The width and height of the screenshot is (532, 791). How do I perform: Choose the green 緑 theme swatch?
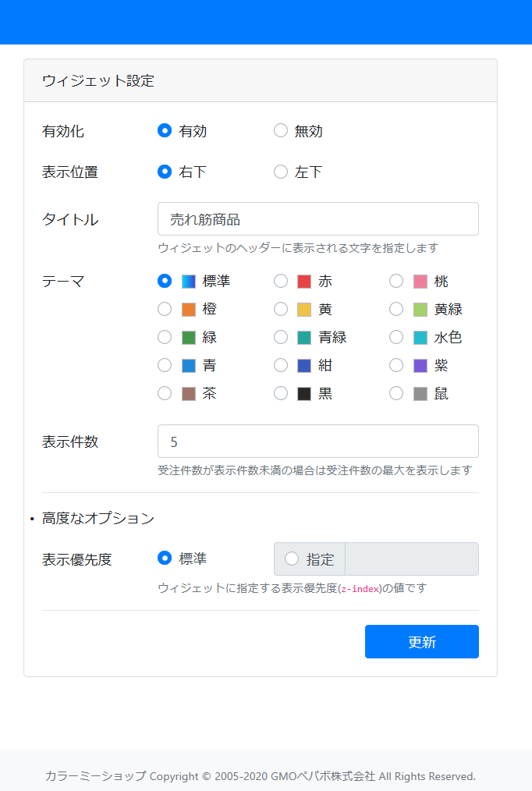[189, 338]
